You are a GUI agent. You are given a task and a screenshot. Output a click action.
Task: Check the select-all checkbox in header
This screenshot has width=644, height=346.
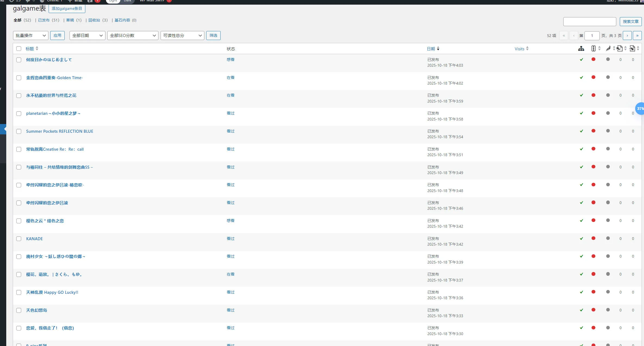point(19,49)
